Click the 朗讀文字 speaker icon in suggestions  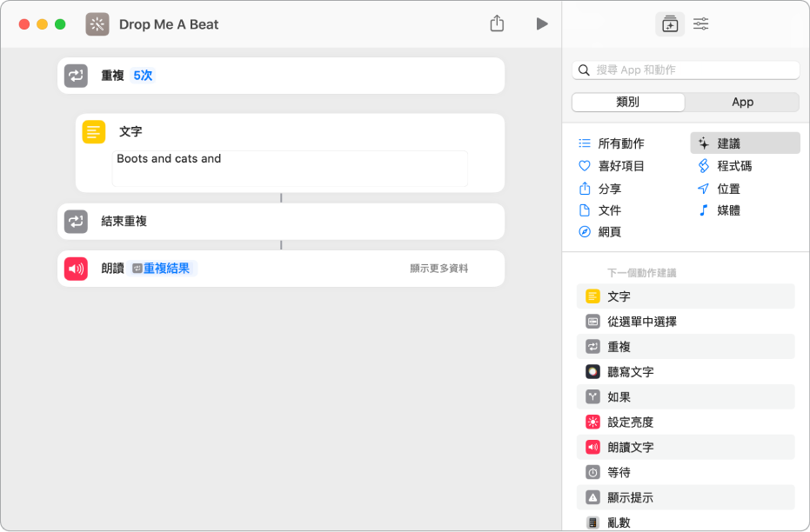(x=592, y=448)
